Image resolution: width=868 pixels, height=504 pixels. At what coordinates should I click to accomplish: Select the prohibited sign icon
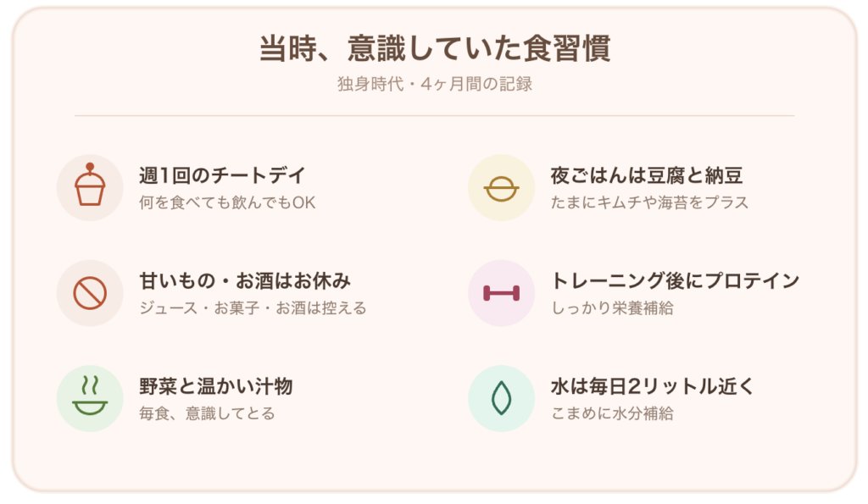[90, 293]
